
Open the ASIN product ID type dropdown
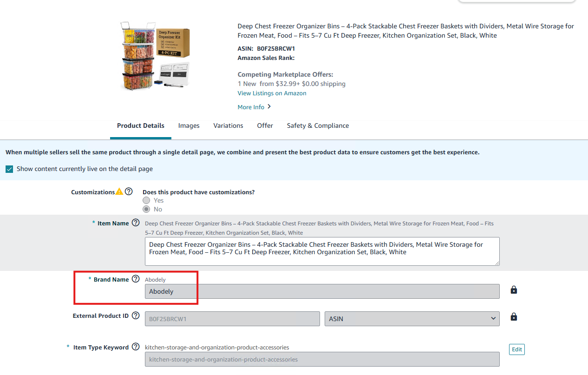412,319
